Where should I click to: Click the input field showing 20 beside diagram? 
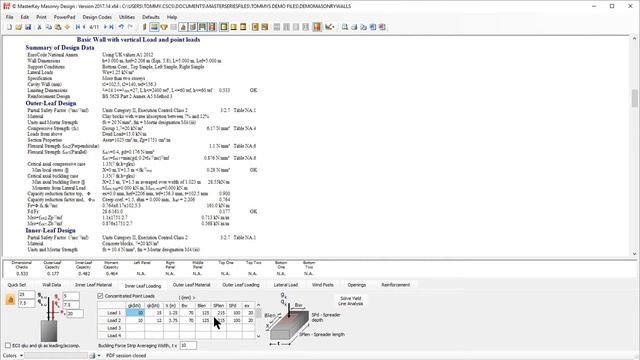coord(75,313)
